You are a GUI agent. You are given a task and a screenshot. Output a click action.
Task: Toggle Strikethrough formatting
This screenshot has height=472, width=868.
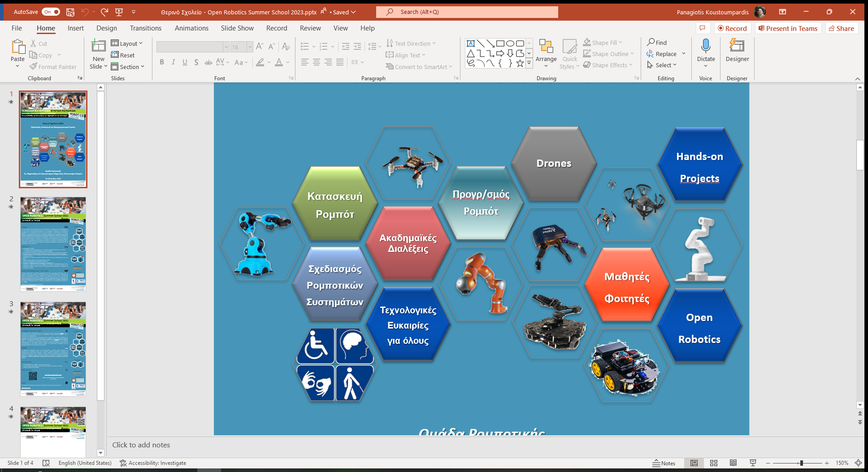208,62
